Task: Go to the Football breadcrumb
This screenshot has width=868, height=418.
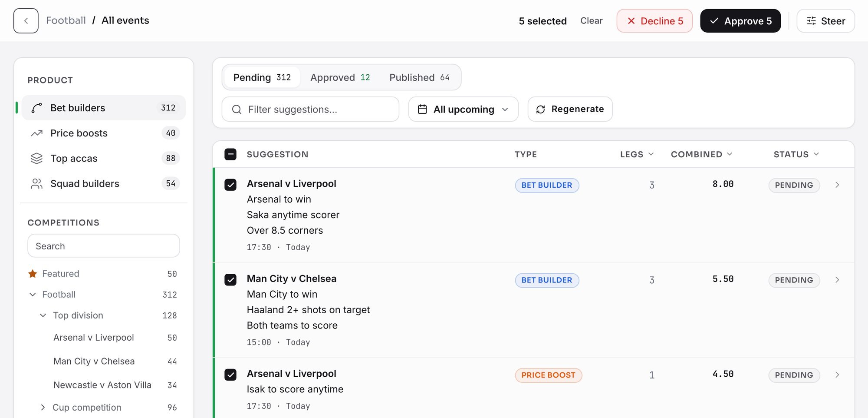Action: tap(66, 20)
